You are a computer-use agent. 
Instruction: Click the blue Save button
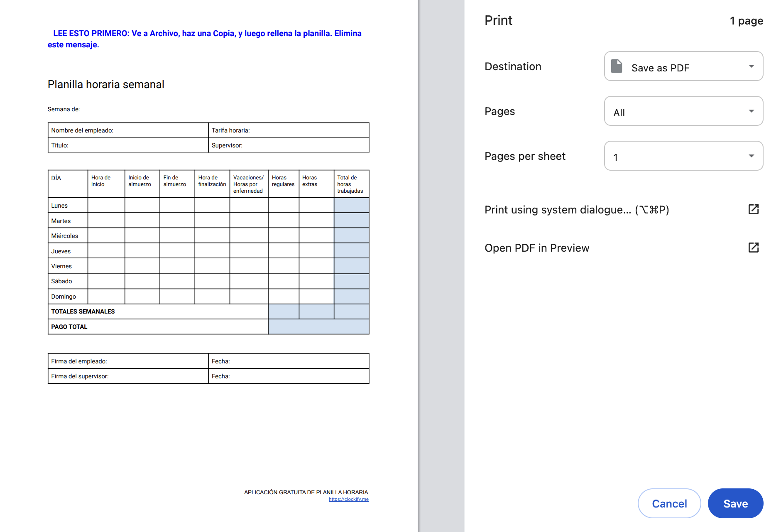tap(735, 503)
